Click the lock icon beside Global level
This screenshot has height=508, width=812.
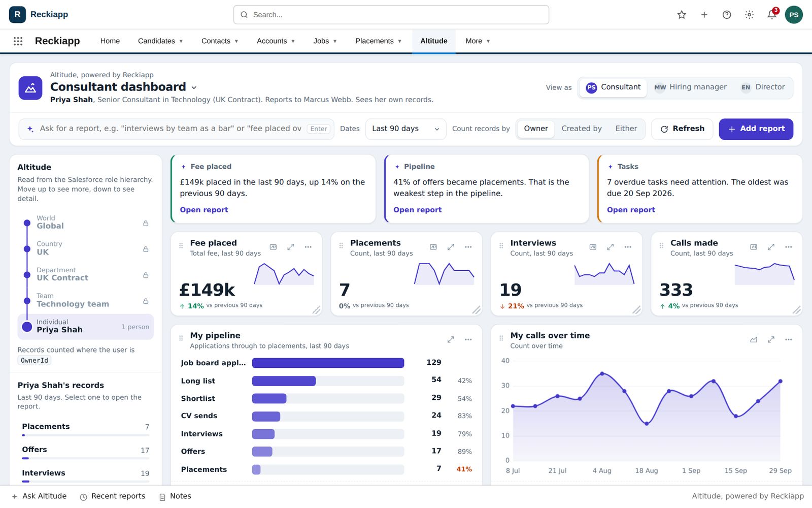pyautogui.click(x=146, y=223)
